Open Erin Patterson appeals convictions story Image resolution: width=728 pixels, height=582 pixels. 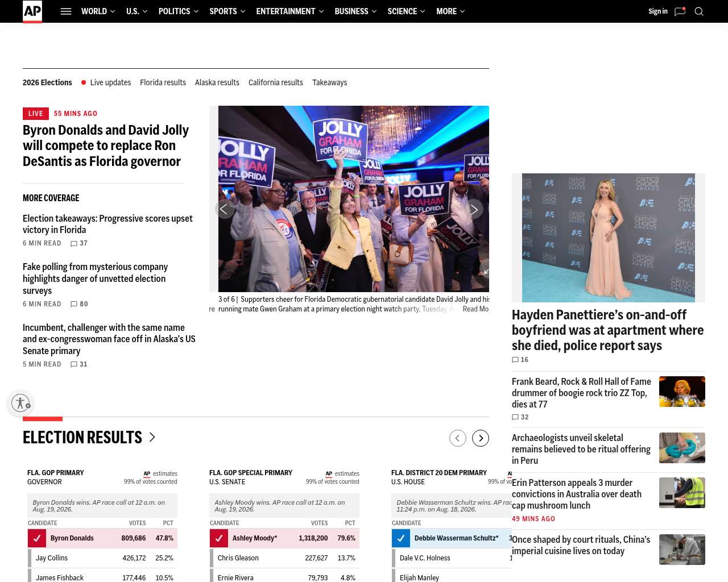click(577, 494)
